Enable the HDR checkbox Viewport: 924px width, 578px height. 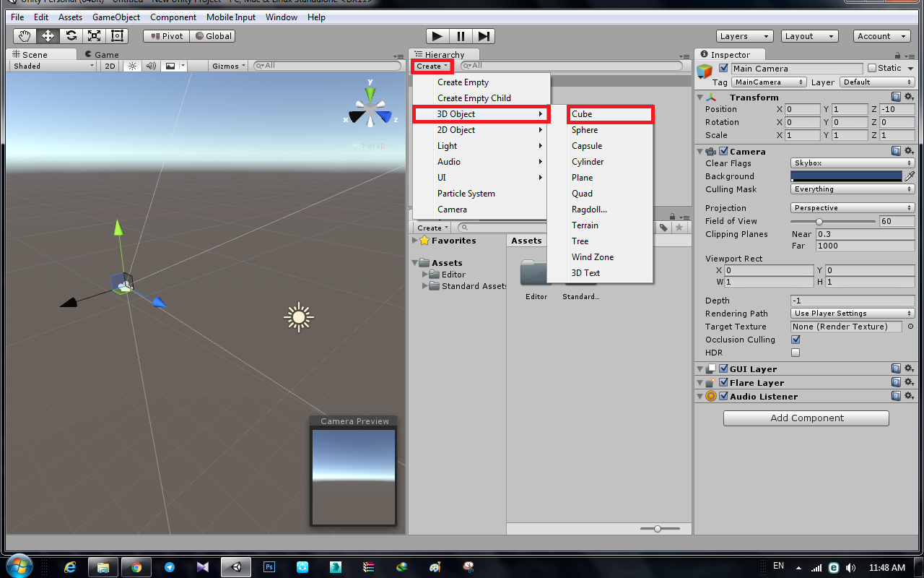(x=796, y=353)
